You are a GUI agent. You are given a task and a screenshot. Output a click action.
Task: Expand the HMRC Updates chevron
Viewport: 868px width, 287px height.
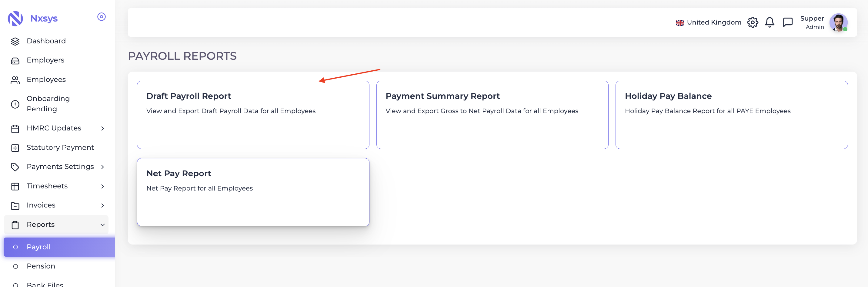[102, 129]
